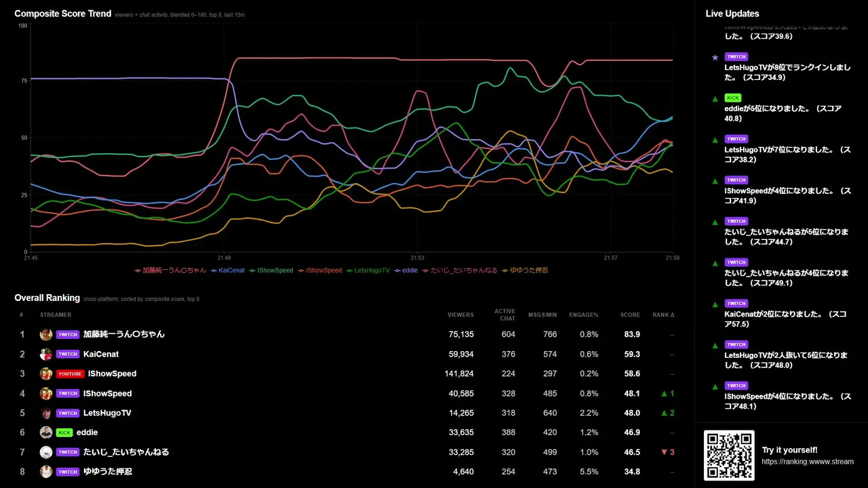Viewport: 868px width, 488px height.
Task: Click the 21:57 tick on chart time axis
Action: point(610,258)
